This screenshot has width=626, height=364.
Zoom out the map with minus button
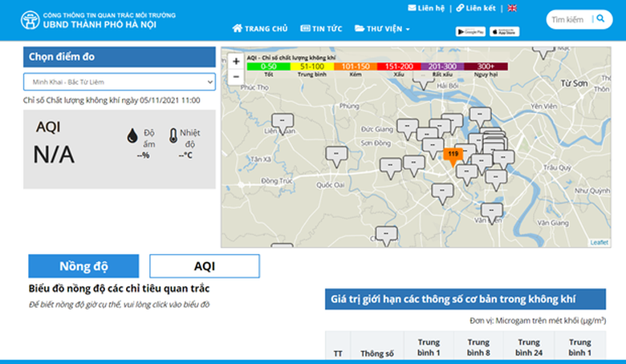point(235,77)
